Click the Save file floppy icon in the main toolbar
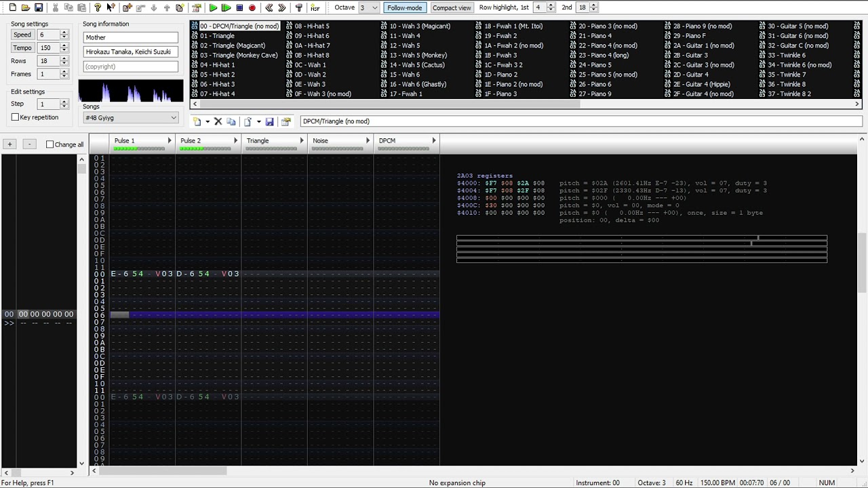The image size is (868, 488). pyautogui.click(x=39, y=7)
